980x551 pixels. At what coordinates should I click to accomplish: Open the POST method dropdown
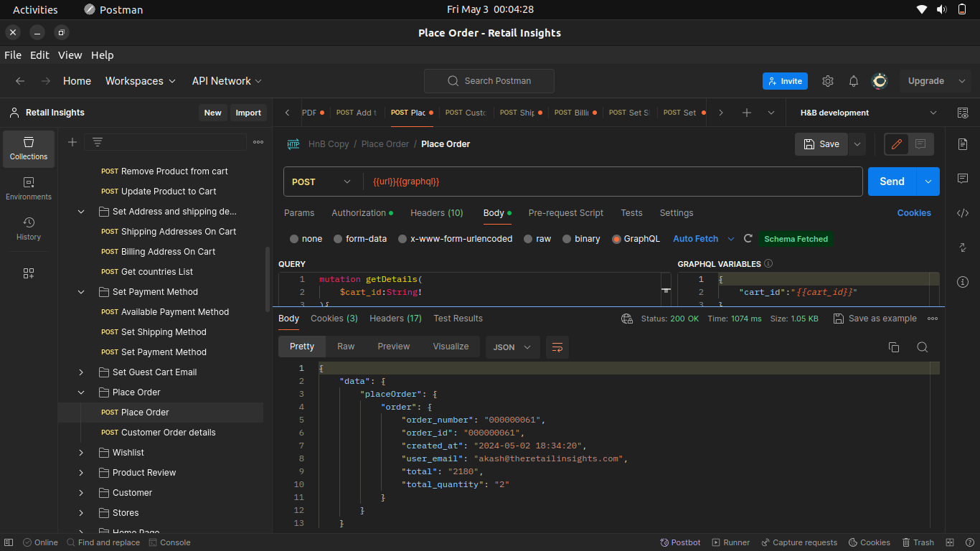click(x=322, y=182)
